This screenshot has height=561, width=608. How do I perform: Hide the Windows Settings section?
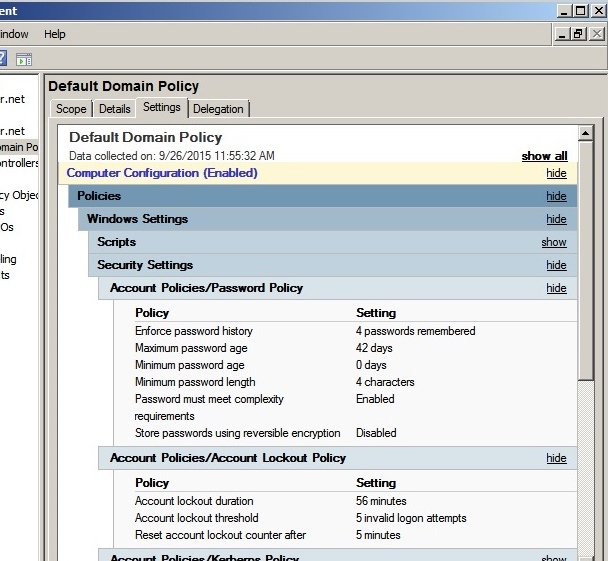[x=556, y=219]
